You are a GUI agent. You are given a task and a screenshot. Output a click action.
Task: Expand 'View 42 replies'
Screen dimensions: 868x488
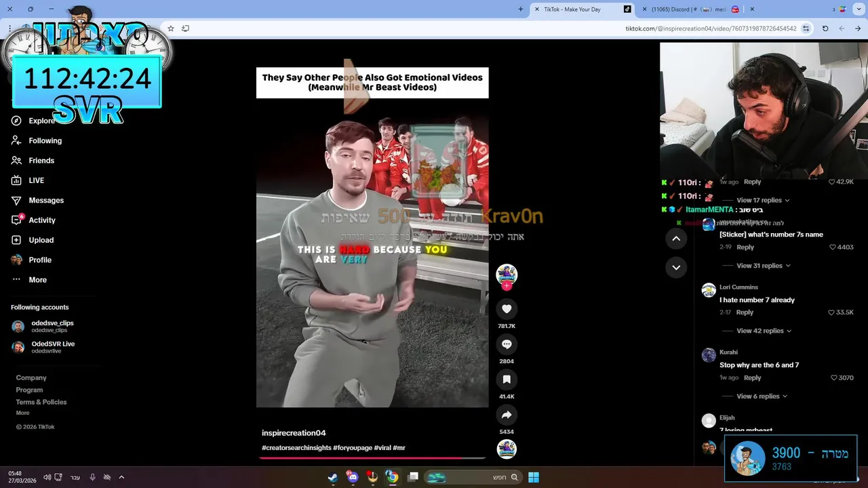coord(764,331)
